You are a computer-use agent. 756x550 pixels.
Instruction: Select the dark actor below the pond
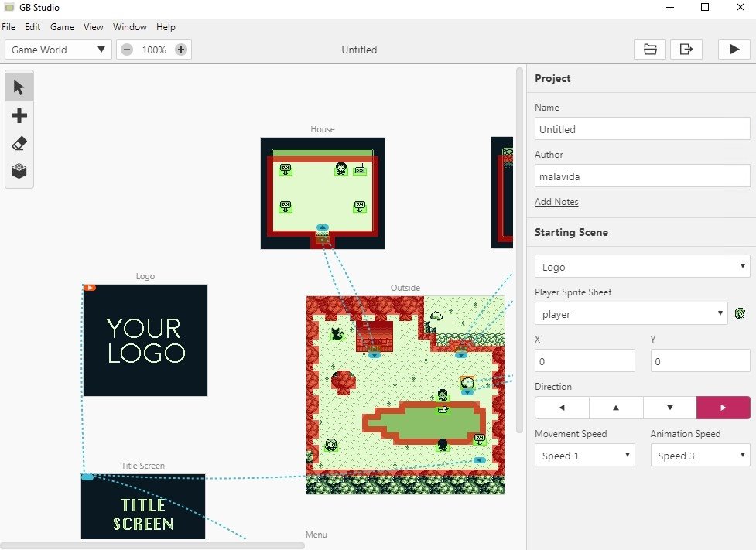[442, 445]
